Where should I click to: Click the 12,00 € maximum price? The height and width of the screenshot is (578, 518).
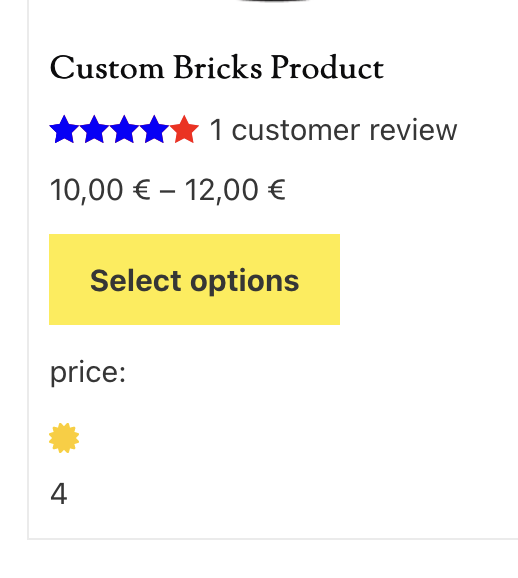click(235, 190)
